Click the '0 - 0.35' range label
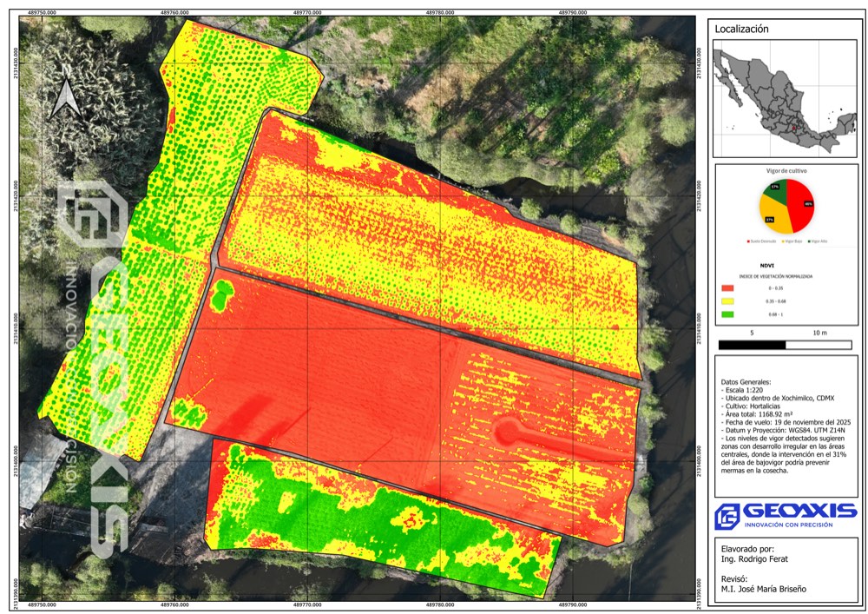Screen dimensions: 868x614 coord(775,288)
